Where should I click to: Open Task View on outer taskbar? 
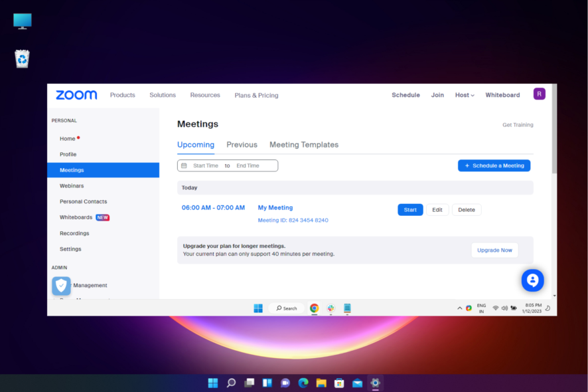(249, 383)
